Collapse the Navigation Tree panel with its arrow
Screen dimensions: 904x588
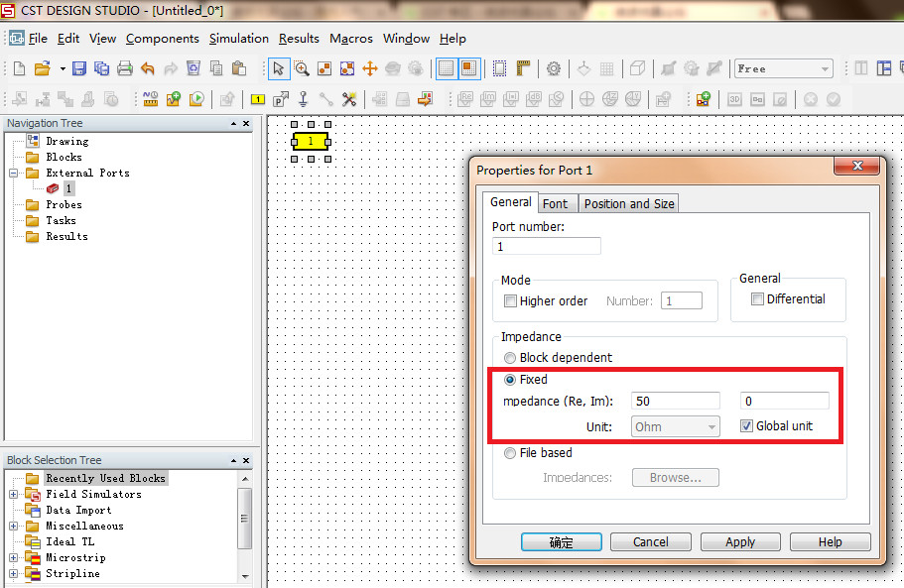pos(233,123)
